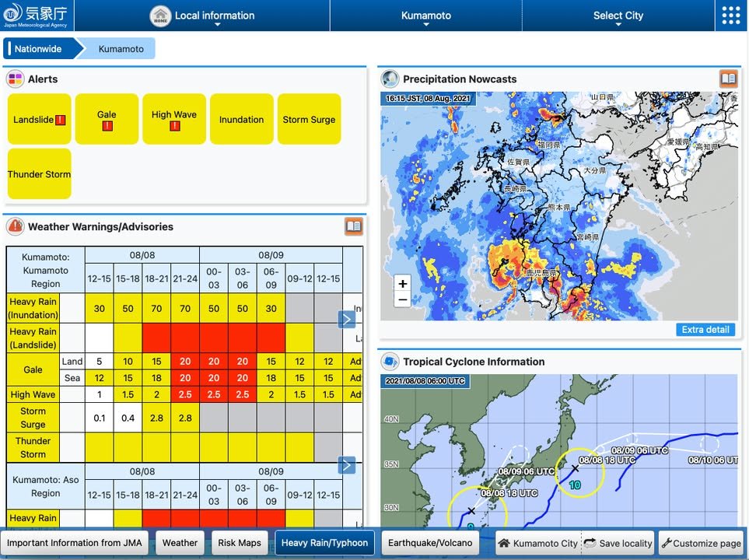Select the Landslide alert tile
749x560 pixels.
[x=39, y=120]
